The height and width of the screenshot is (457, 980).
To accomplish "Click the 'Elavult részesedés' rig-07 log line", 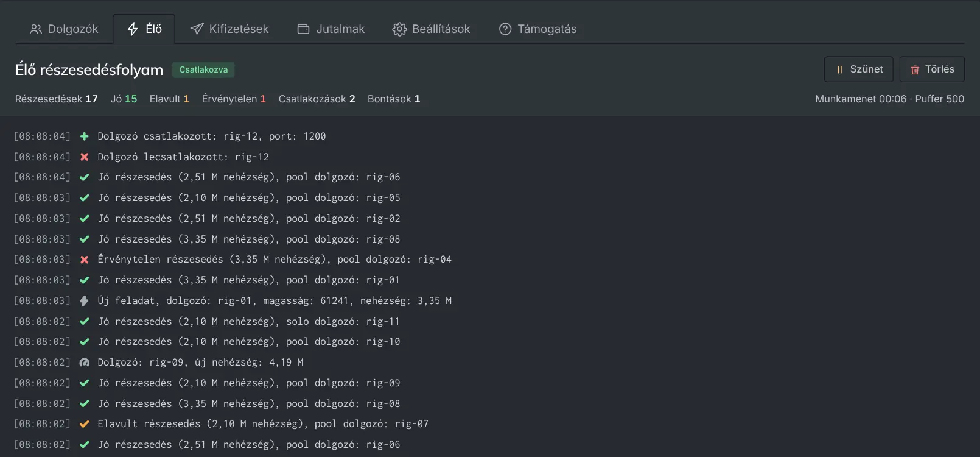I will coord(263,424).
